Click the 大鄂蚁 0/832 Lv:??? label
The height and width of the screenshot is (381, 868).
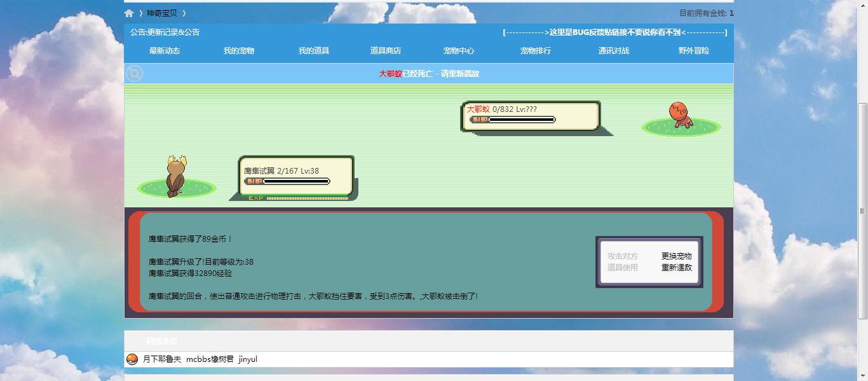[502, 109]
